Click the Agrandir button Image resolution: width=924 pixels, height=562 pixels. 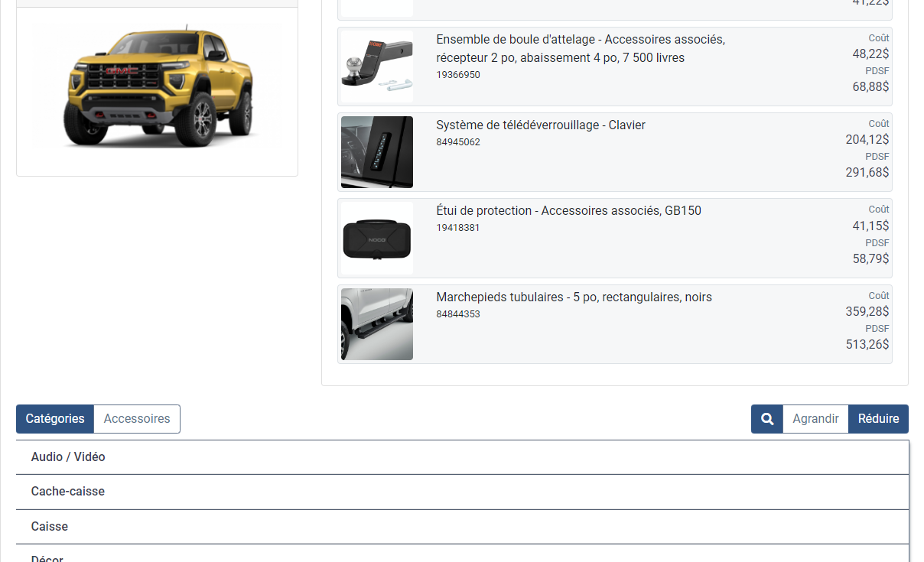pos(815,419)
